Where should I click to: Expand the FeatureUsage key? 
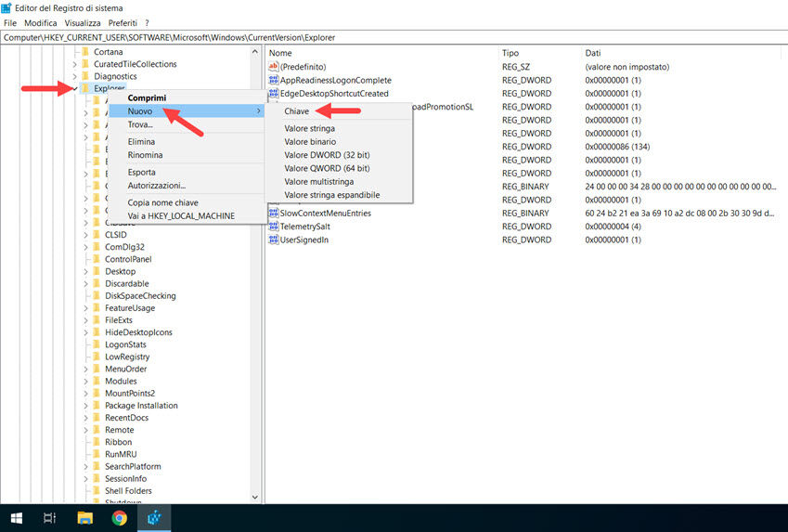point(85,307)
